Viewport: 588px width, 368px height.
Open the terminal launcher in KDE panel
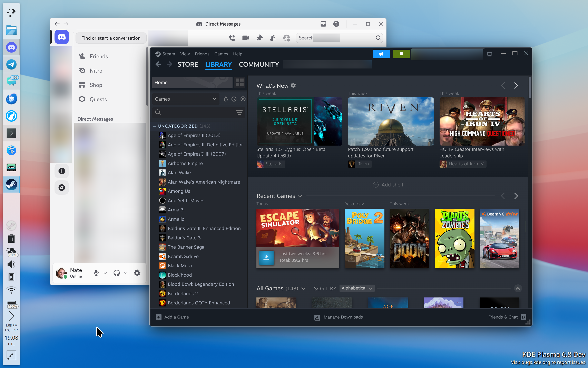pyautogui.click(x=11, y=133)
